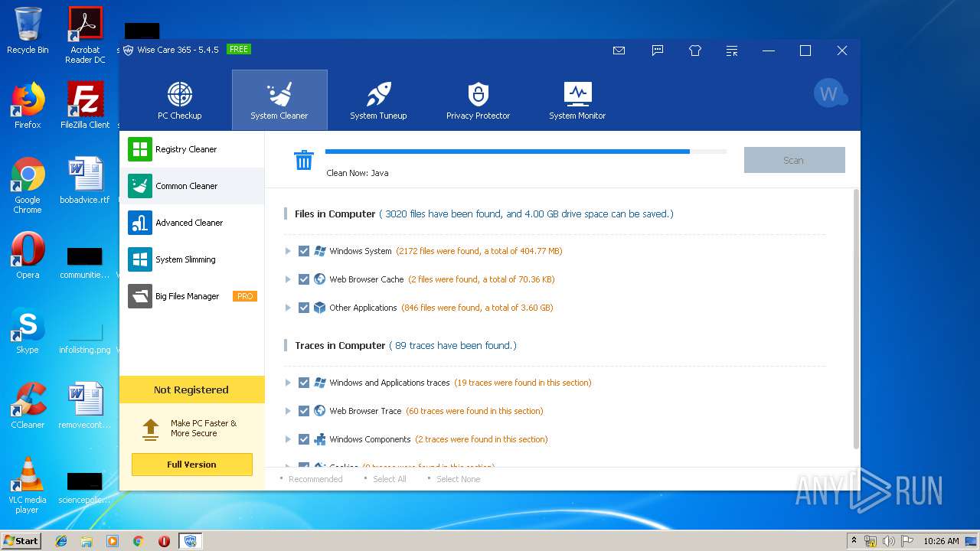The image size is (980, 551).
Task: Select bobadvice.rtf file on desktop
Action: coord(85,181)
